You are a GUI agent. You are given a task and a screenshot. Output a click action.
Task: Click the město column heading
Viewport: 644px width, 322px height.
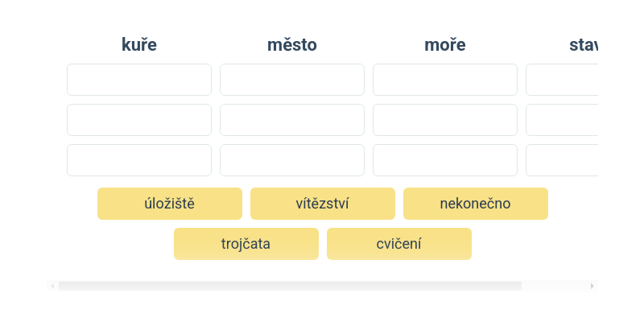pos(291,45)
